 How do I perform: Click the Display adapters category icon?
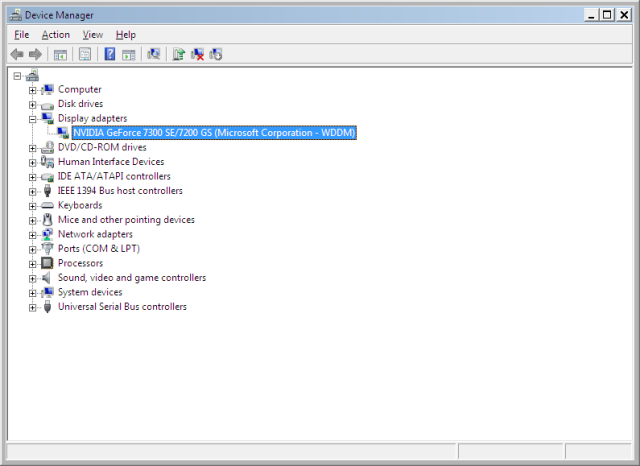[x=47, y=118]
